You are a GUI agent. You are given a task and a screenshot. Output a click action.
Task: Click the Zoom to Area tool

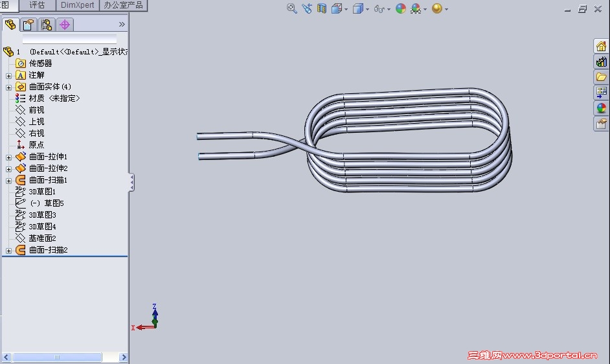292,8
